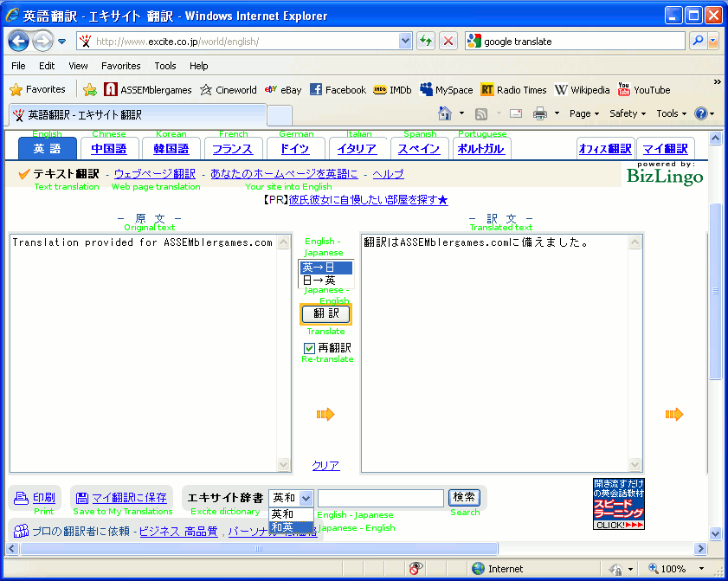This screenshot has width=728, height=581.
Task: Open the Edit menu
Action: click(47, 66)
